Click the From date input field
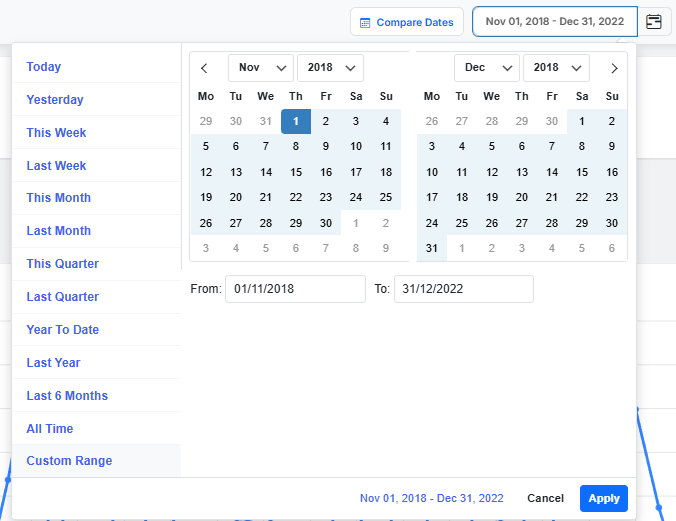The width and height of the screenshot is (676, 521). coord(295,289)
